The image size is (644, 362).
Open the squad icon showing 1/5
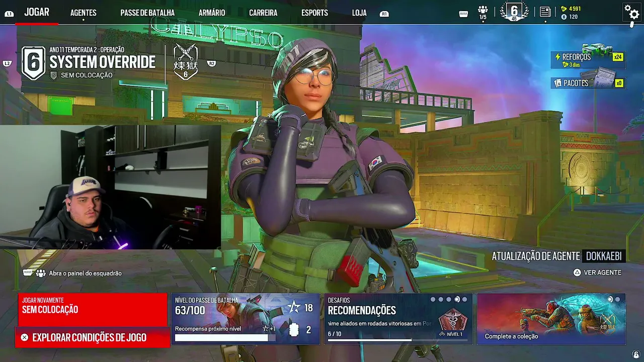(483, 13)
